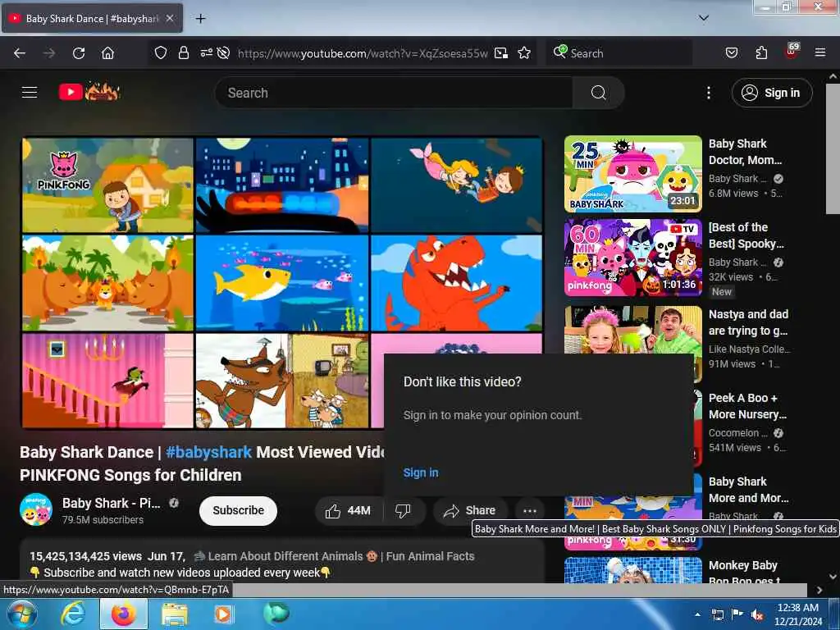Like the video with thumbs up 44M
The image size is (840, 630).
[x=349, y=510]
